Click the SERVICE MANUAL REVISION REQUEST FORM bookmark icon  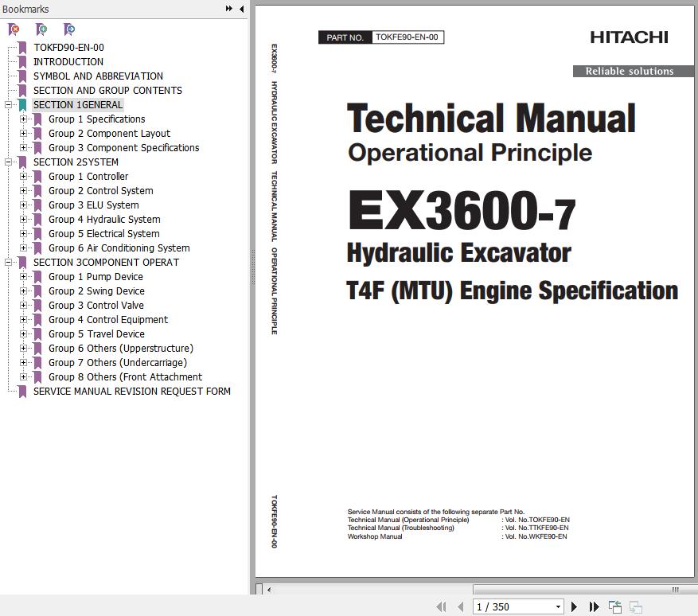(23, 392)
